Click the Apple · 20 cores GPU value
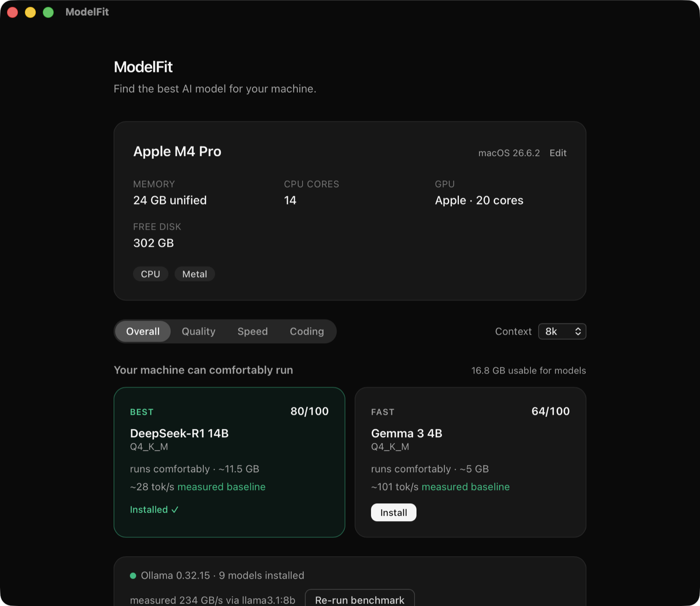 (479, 200)
